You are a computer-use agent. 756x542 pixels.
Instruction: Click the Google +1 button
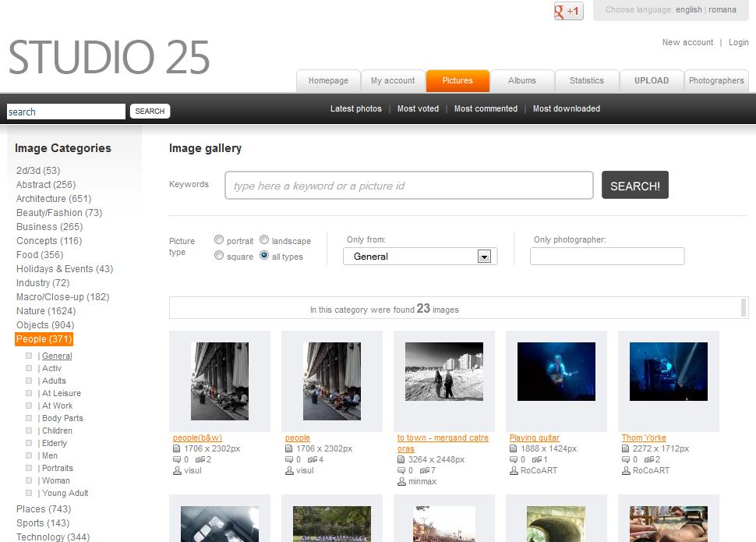tap(568, 11)
